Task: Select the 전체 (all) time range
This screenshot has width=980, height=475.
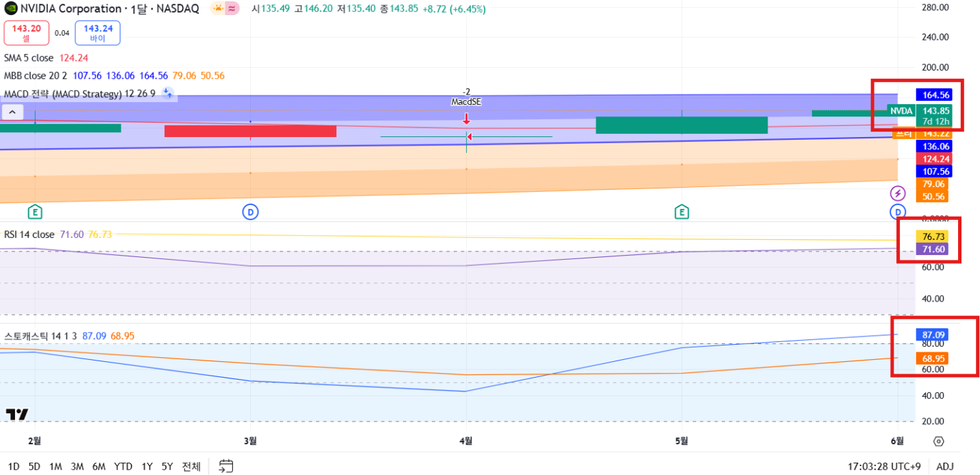Action: coord(191,466)
